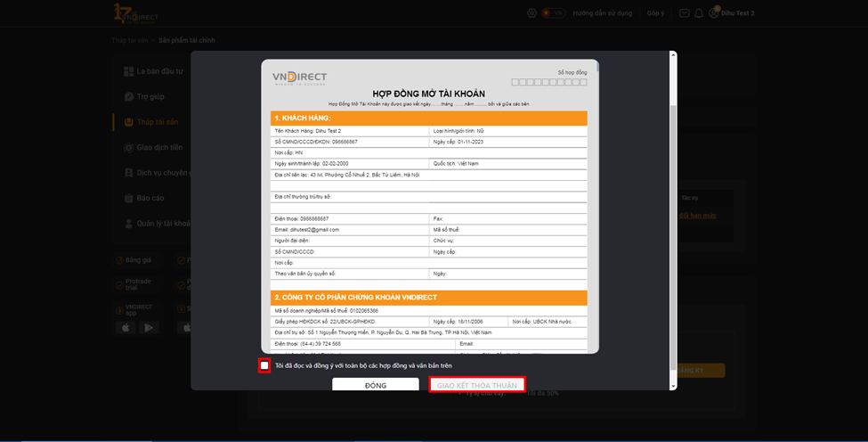
Task: Open the Góp ý feedback link
Action: pos(655,12)
